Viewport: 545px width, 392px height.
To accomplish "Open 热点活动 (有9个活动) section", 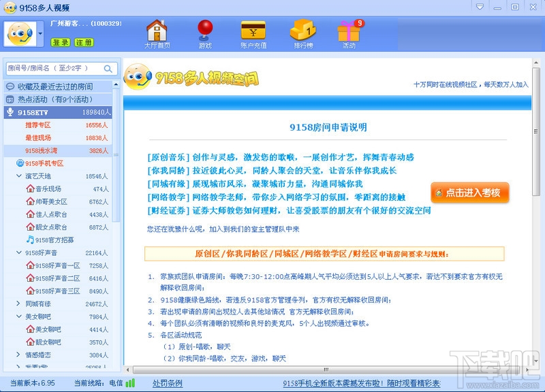I will (x=58, y=99).
